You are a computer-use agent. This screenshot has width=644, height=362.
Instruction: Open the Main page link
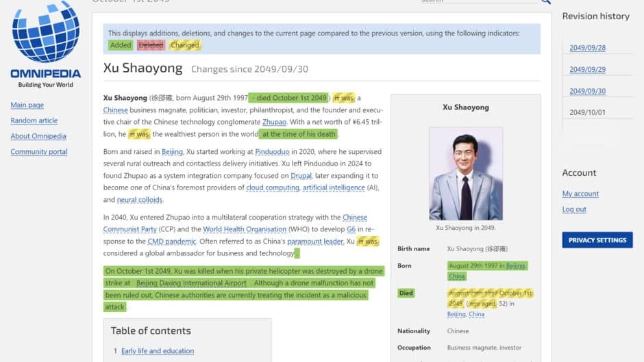click(x=27, y=105)
